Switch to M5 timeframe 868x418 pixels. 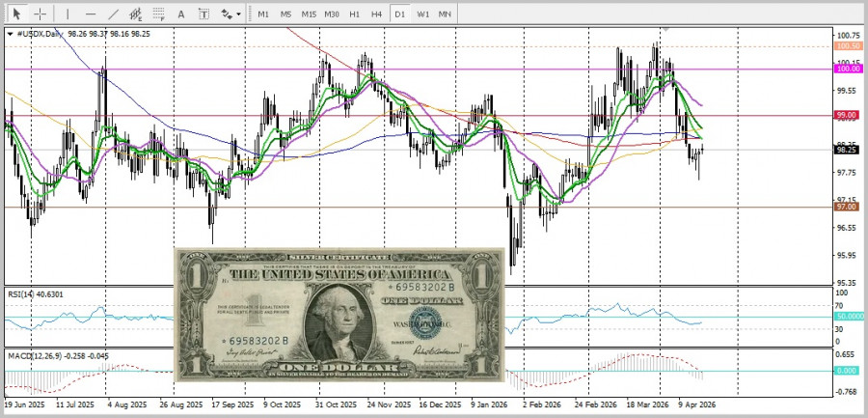285,14
